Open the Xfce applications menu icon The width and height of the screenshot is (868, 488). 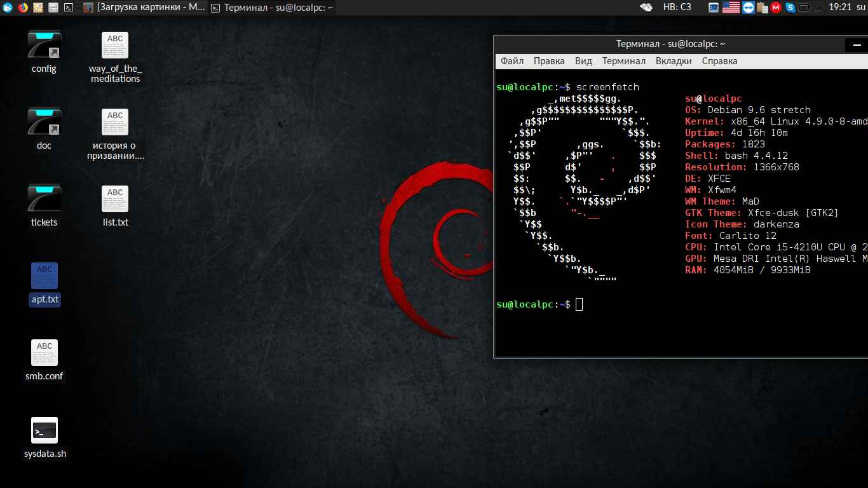(x=8, y=8)
